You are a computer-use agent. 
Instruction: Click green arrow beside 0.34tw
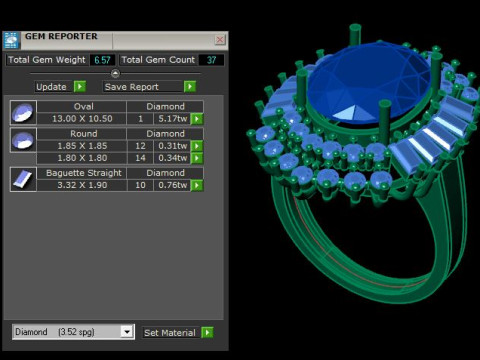click(197, 158)
